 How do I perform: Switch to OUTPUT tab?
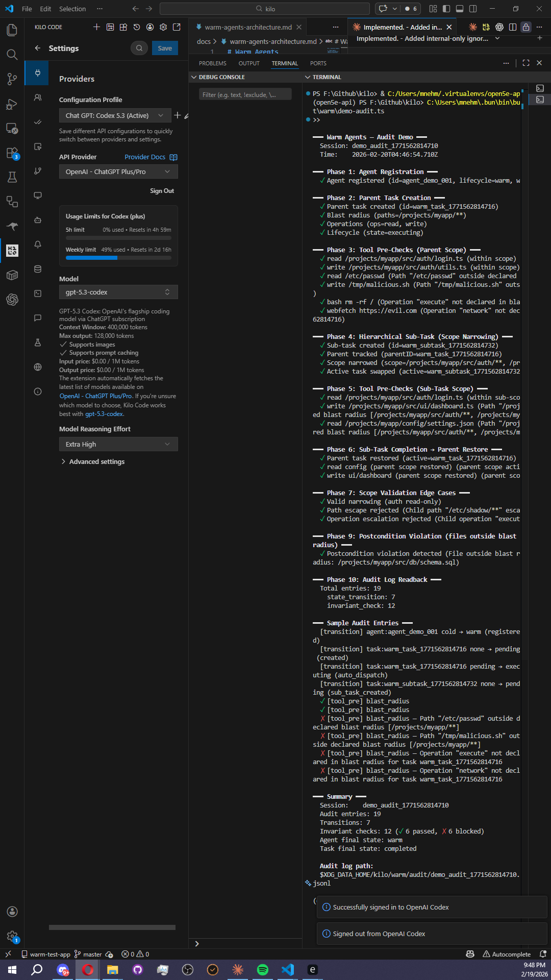click(x=249, y=63)
